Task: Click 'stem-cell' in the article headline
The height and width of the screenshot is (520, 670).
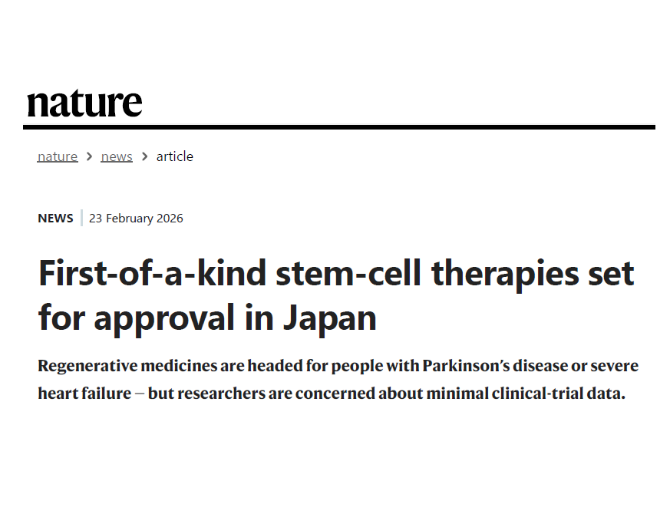Action: [x=315, y=275]
